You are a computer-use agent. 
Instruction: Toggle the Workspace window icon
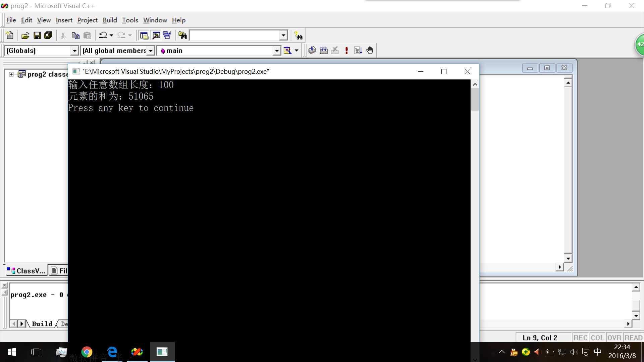click(144, 35)
